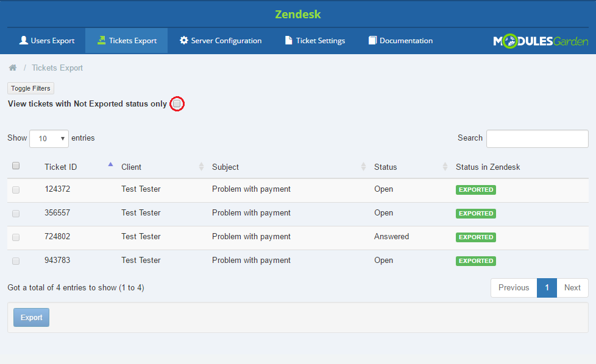
Task: Go to Next page
Action: (572, 288)
